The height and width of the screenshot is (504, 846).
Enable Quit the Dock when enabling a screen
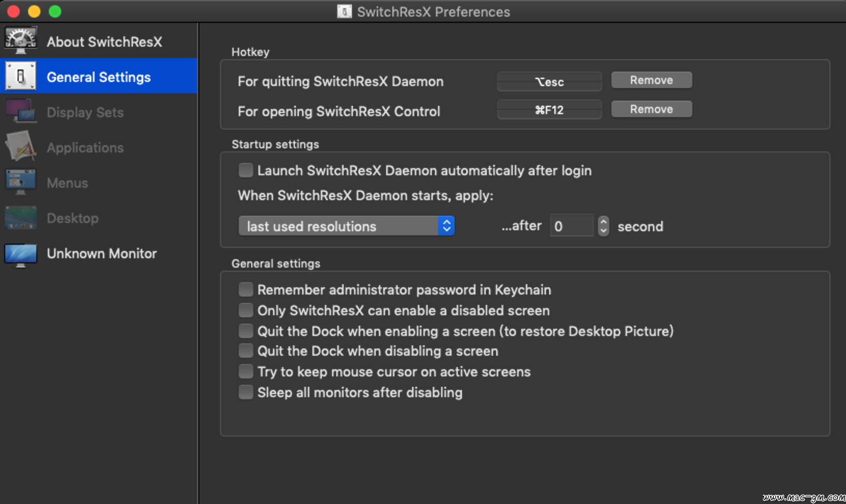[245, 331]
